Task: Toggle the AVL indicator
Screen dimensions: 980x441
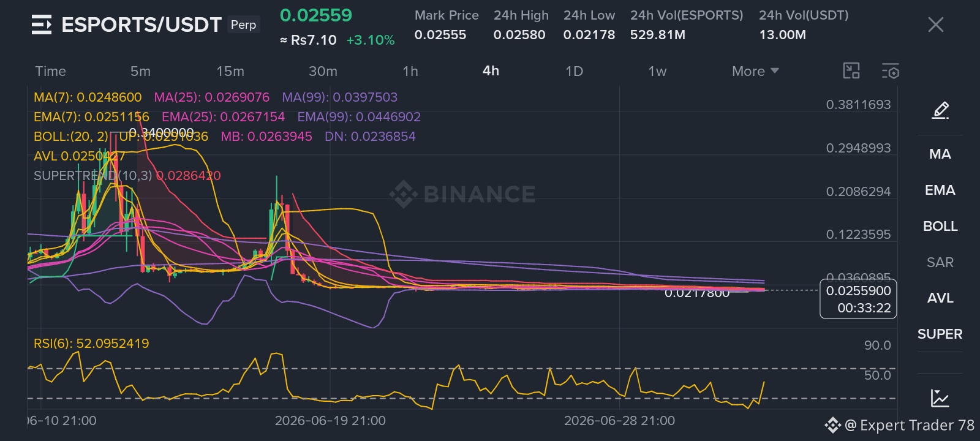Action: [940, 298]
